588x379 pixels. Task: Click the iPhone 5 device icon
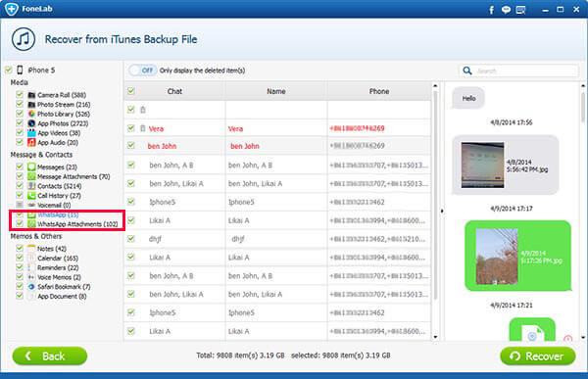20,71
